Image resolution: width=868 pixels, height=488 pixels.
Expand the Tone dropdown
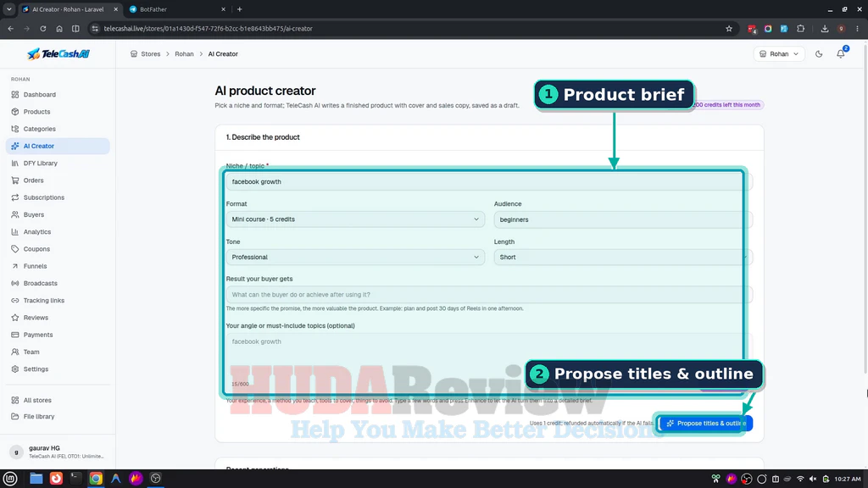pos(355,258)
